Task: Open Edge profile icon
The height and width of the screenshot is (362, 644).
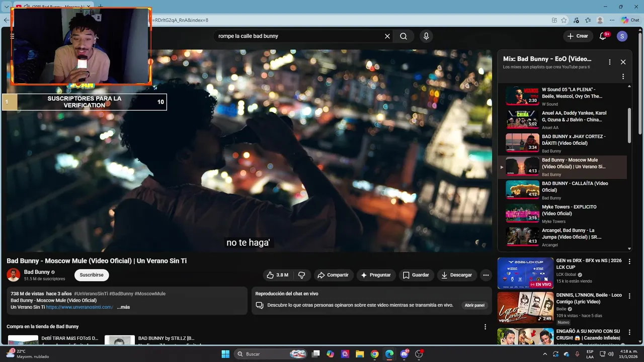Action: pyautogui.click(x=600, y=20)
